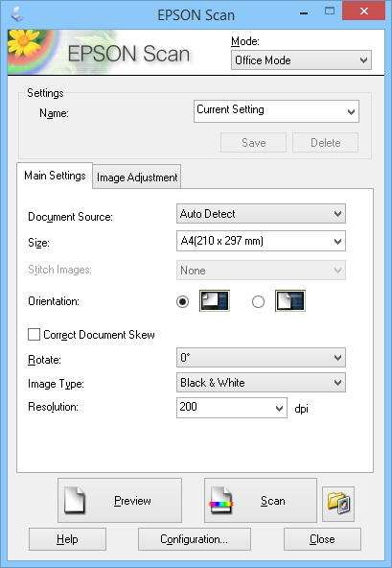392x568 pixels.
Task: Open Help
Action: (x=67, y=539)
